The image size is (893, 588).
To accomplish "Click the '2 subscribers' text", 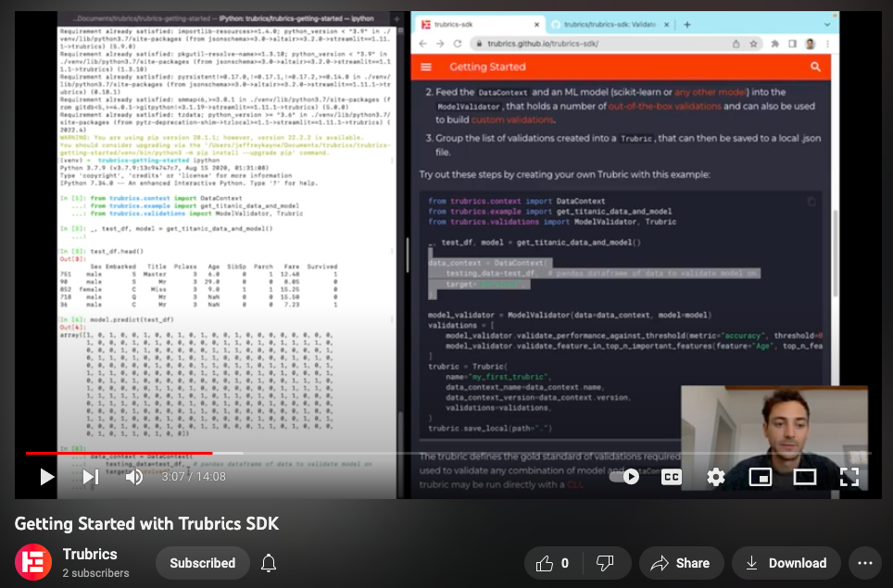I will 95,573.
